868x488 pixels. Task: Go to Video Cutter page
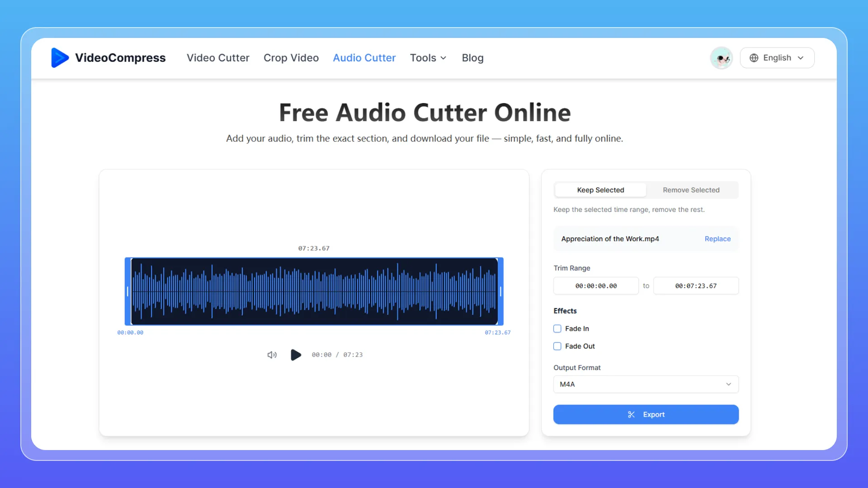(218, 58)
